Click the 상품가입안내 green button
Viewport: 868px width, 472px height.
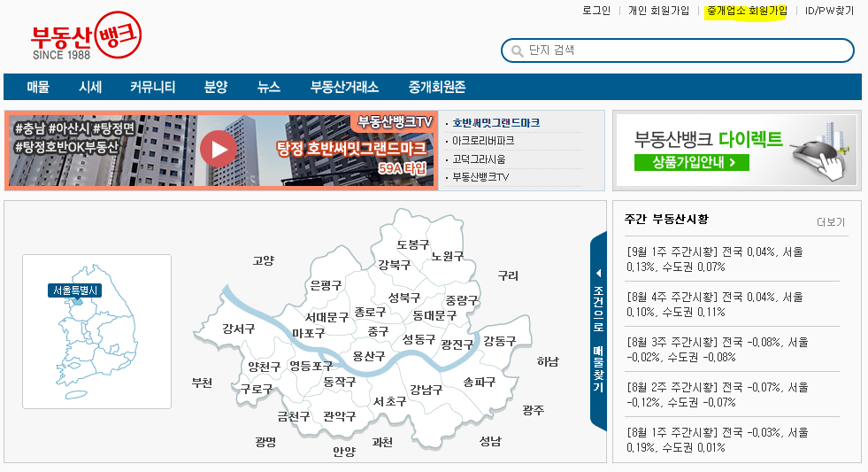(691, 162)
